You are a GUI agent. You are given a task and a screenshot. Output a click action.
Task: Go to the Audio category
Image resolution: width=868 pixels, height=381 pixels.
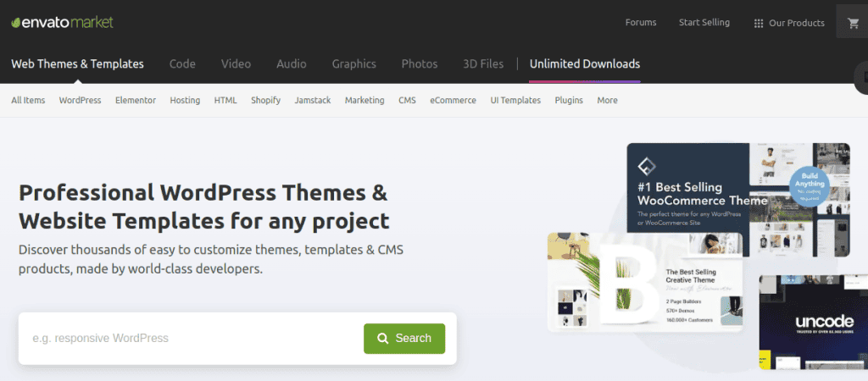click(291, 63)
